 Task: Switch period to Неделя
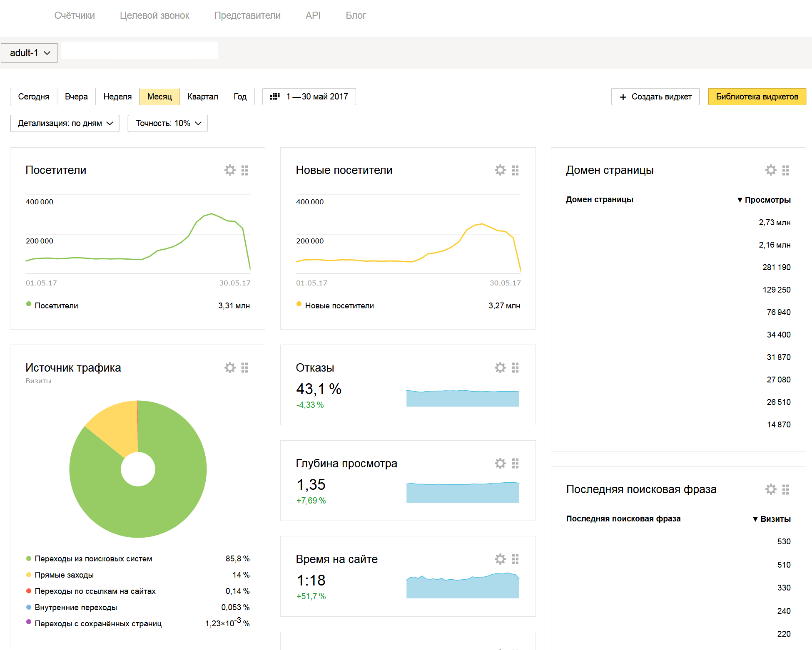click(117, 97)
